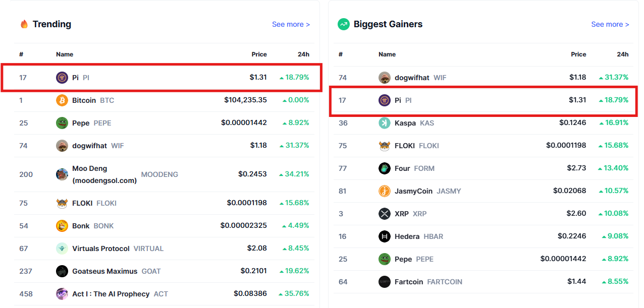This screenshot has width=644, height=308.
Task: Click the Goatseus Maximus coin icon
Action: (x=62, y=271)
